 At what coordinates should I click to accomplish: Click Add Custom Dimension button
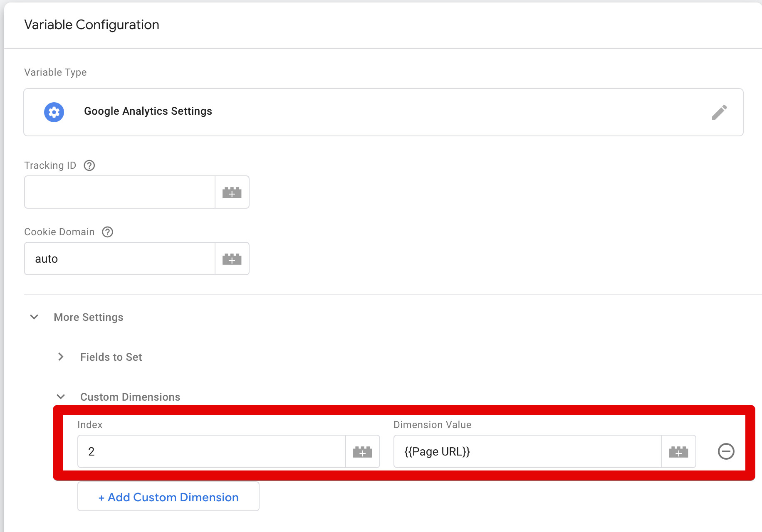click(x=168, y=497)
